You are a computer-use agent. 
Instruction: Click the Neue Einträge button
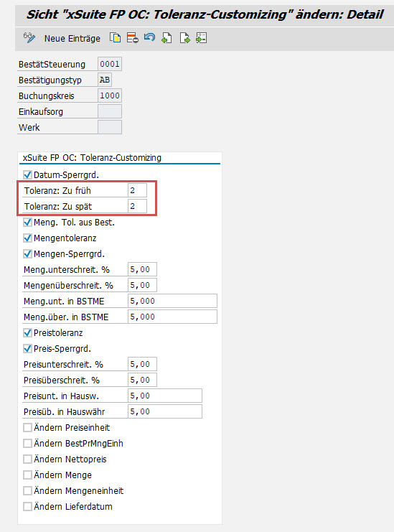(x=72, y=38)
